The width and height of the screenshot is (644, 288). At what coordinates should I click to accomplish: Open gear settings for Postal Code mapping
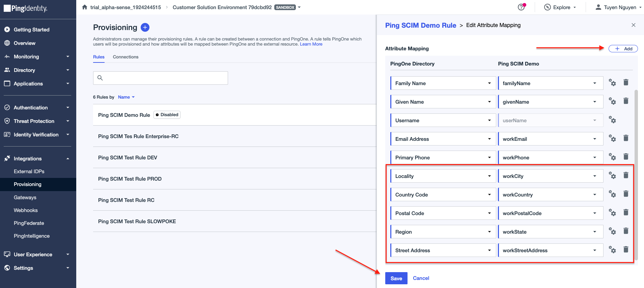pyautogui.click(x=612, y=213)
